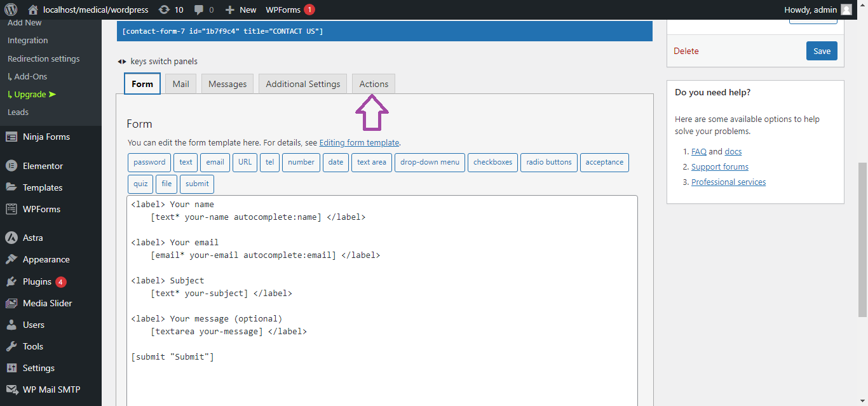Insert a drop-down menu form tag
Screen dimensions: 868x406
(x=430, y=162)
